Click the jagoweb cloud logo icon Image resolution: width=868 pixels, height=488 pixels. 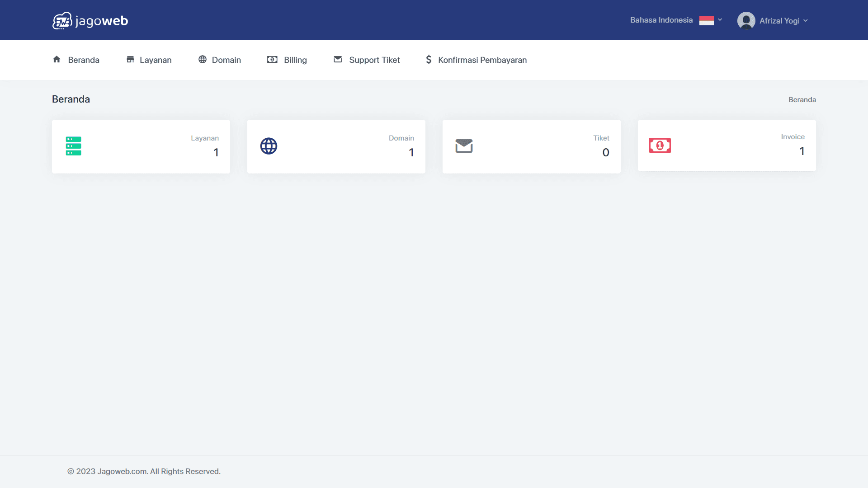coord(62,21)
